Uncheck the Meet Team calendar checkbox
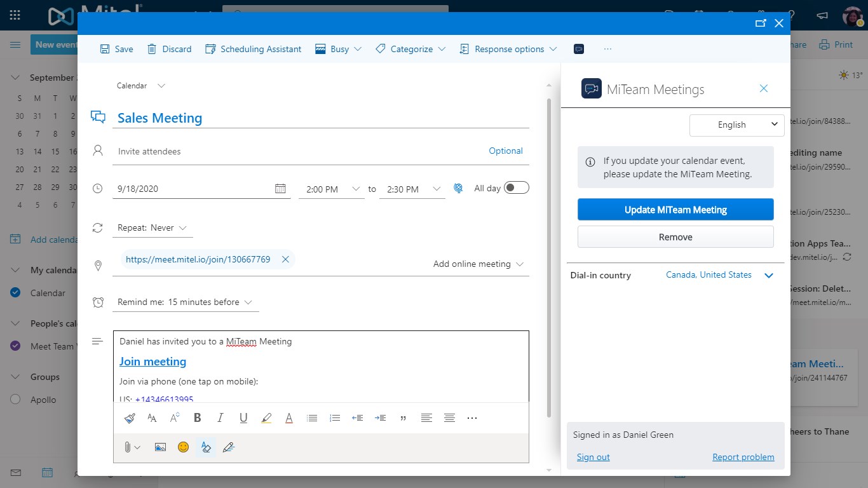This screenshot has width=868, height=488. point(16,346)
